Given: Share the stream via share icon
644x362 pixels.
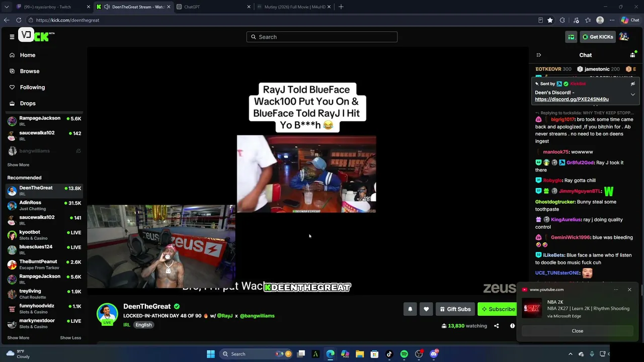Looking at the screenshot, I should click(x=496, y=326).
